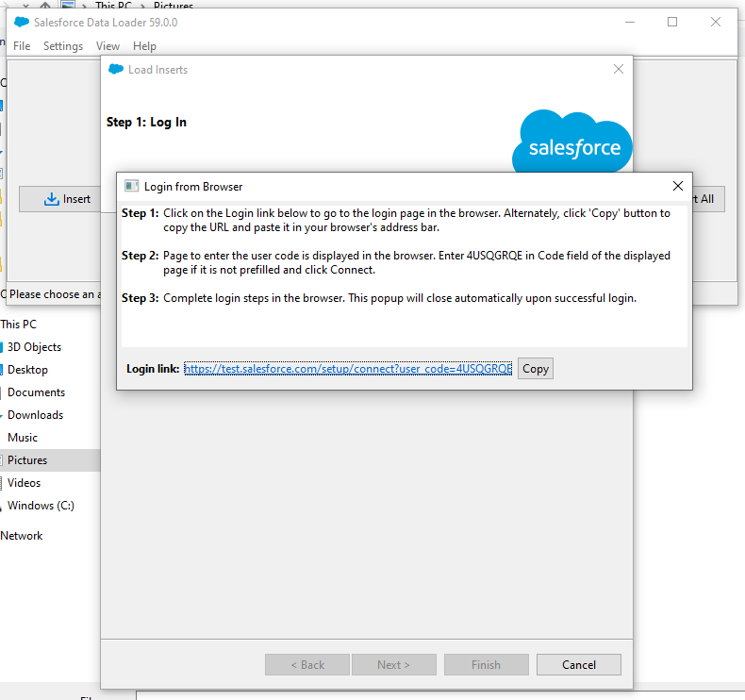Image resolution: width=745 pixels, height=700 pixels.
Task: Select Network in the Explorer sidebar
Action: [22, 536]
